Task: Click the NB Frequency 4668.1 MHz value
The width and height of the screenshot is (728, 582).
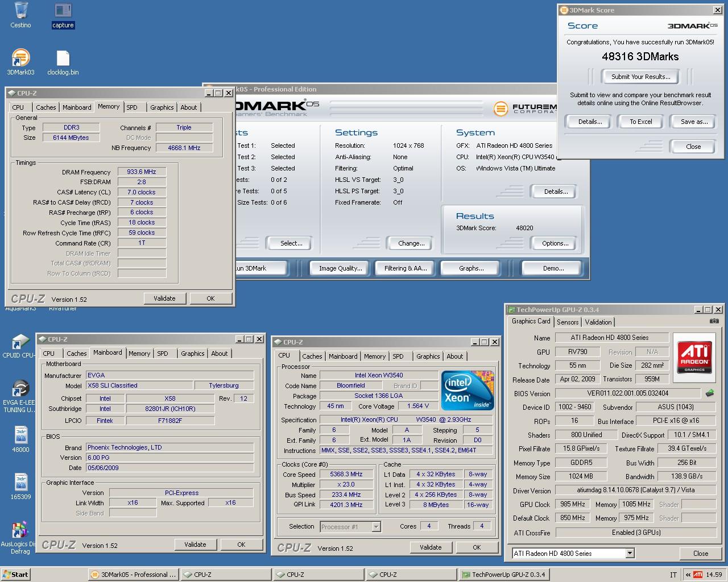Action: coord(184,148)
